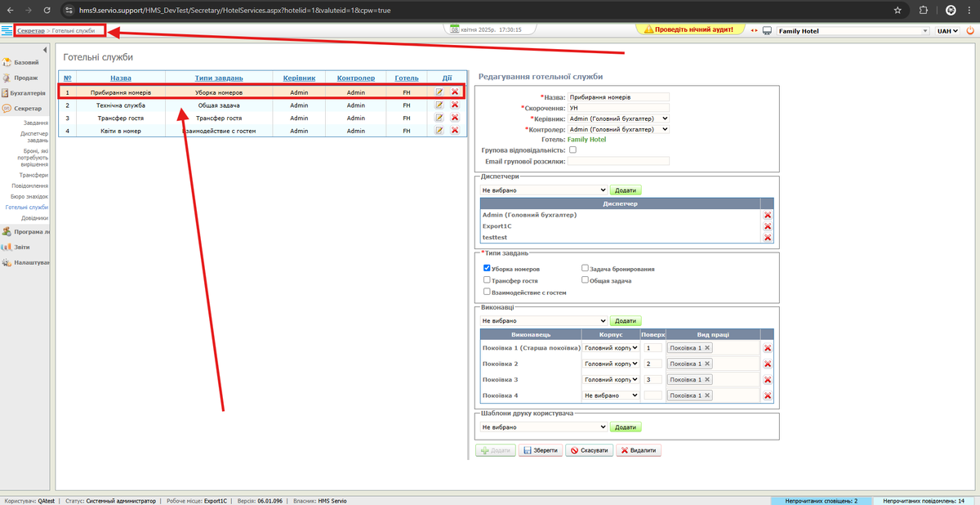980x505 pixels.
Task: Click the hamburger menu icon beside breadcrumb
Action: click(7, 30)
